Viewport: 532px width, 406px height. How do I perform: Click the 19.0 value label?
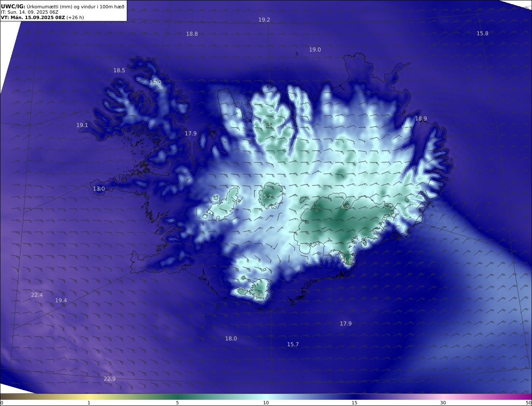click(x=315, y=49)
